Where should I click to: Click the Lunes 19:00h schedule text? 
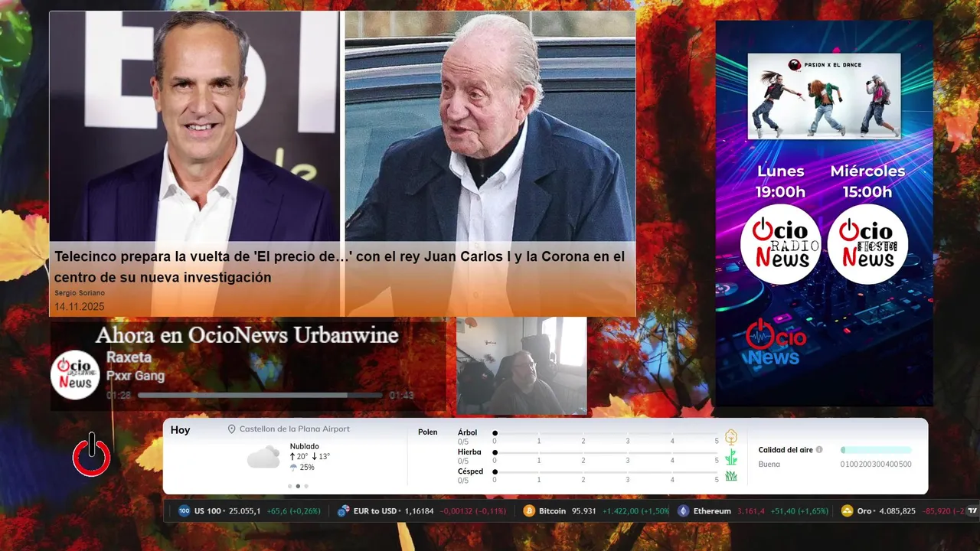(780, 181)
